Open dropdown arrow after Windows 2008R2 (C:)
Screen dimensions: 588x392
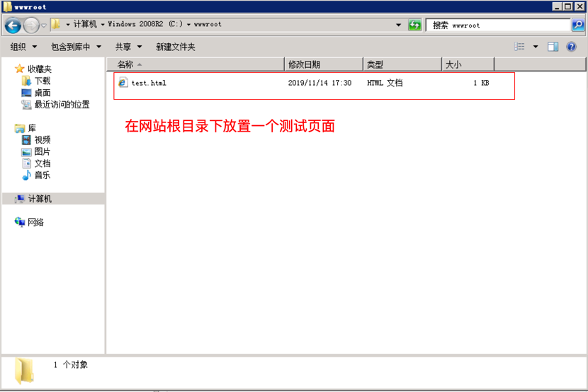[188, 25]
